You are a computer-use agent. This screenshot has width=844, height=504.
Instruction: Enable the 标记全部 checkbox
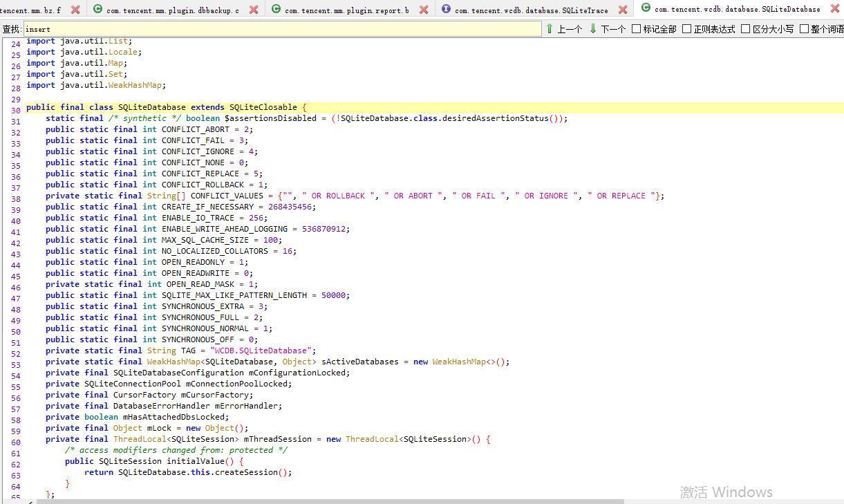click(x=636, y=29)
